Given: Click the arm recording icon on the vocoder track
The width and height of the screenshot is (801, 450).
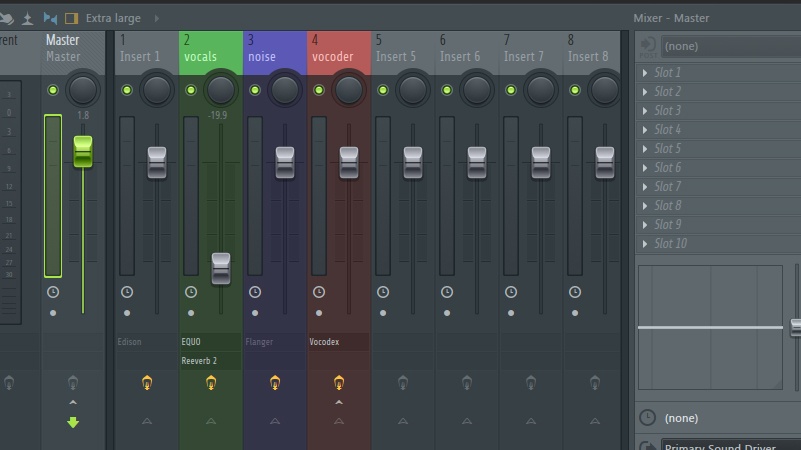Looking at the screenshot, I should click(x=339, y=382).
